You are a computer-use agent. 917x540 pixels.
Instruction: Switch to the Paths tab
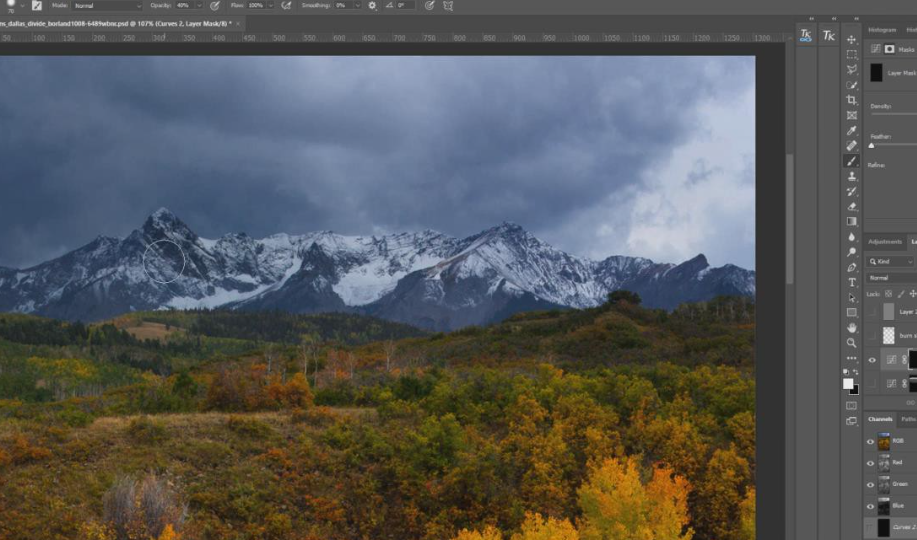pyautogui.click(x=908, y=419)
